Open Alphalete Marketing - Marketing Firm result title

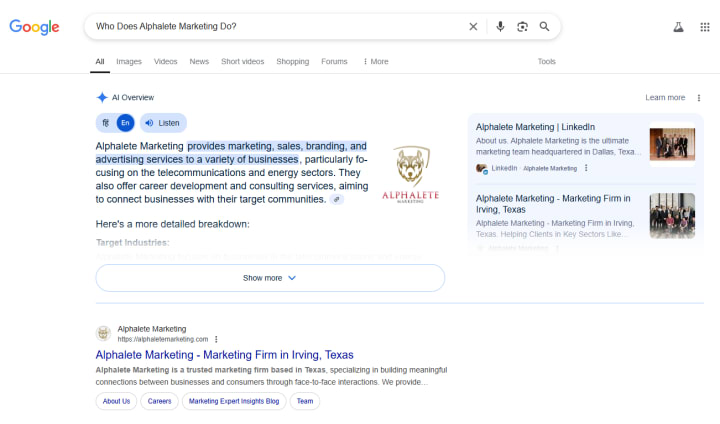point(225,355)
